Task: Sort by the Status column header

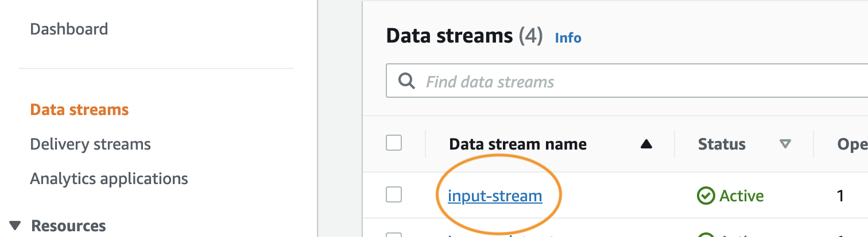Action: 722,144
